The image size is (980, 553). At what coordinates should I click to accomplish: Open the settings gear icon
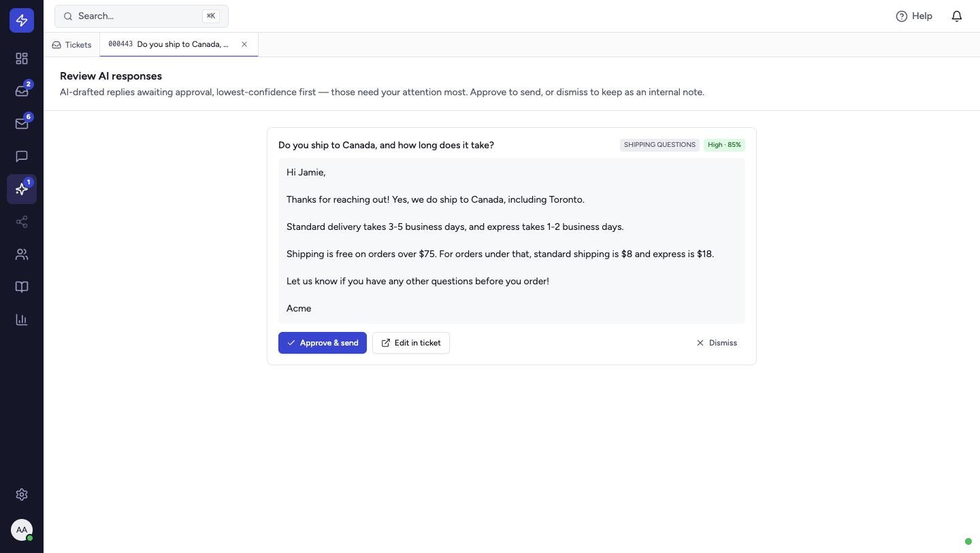[22, 495]
